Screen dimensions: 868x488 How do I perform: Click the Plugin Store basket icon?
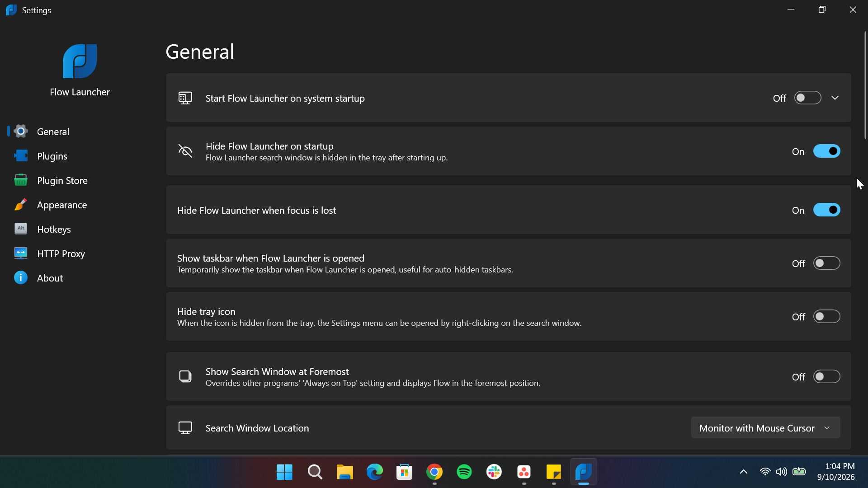pos(21,180)
